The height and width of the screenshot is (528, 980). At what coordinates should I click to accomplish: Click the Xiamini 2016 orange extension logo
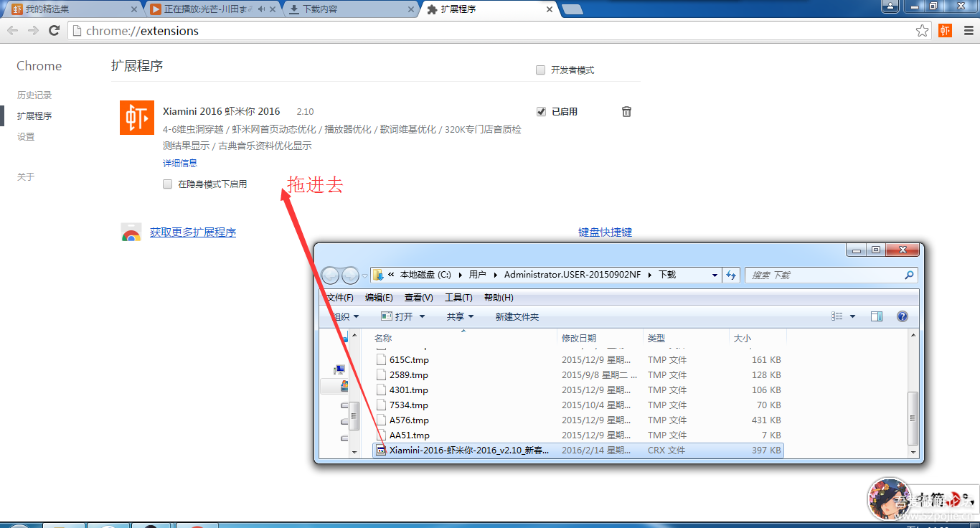tap(137, 118)
